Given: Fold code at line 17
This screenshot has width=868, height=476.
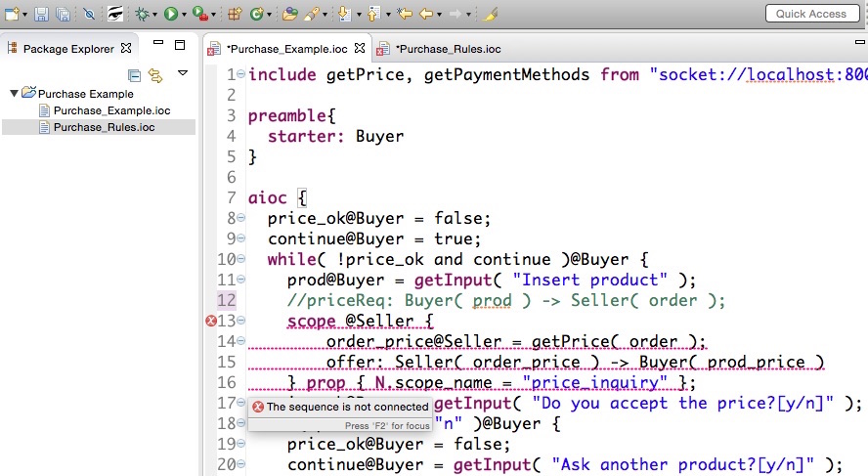Looking at the screenshot, I should [241, 403].
